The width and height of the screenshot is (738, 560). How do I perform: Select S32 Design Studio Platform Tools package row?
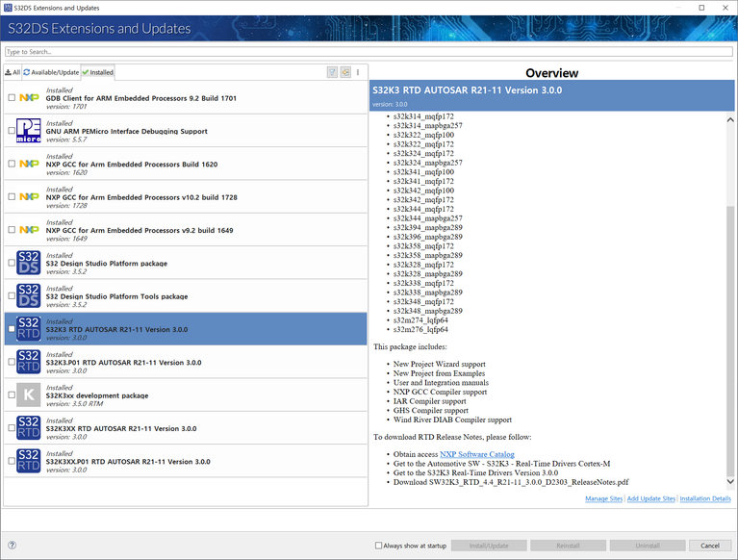(186, 295)
